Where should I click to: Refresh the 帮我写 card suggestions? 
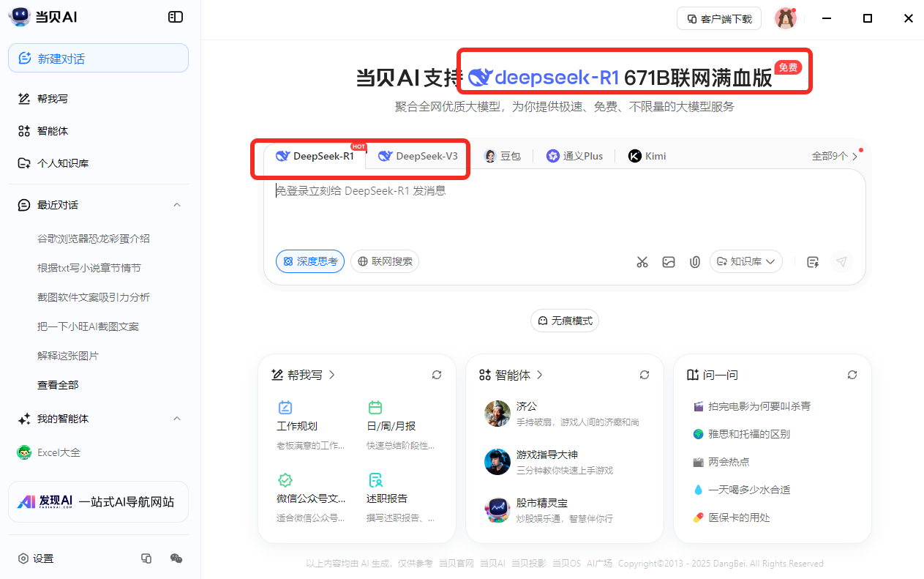click(x=437, y=375)
